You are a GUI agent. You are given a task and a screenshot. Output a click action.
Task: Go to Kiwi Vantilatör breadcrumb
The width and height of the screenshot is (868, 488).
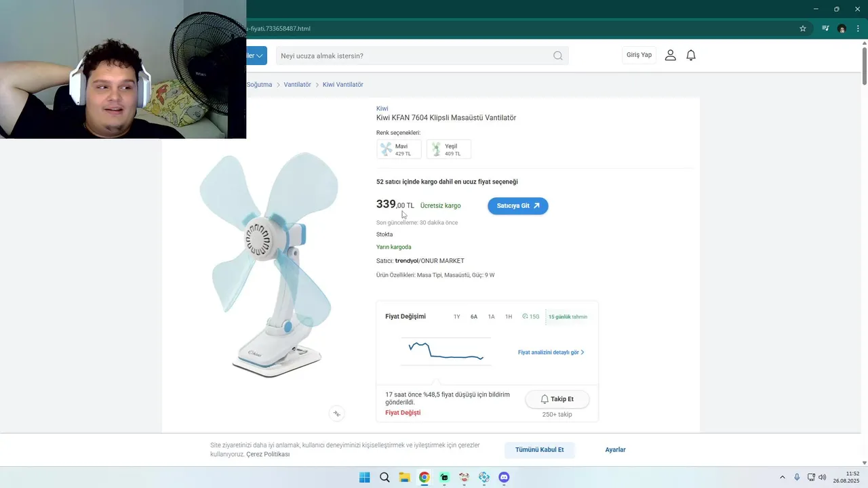click(x=343, y=85)
